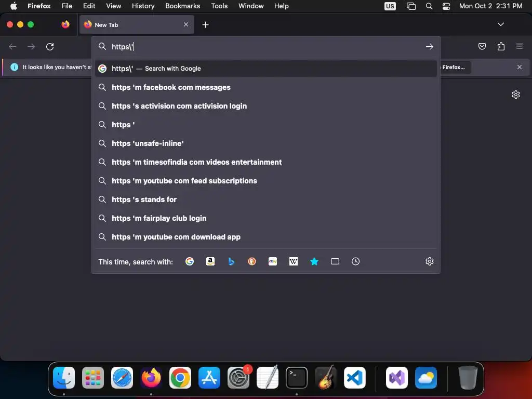
Task: Pick suggestion "https 'm timesofindia com videos entertainment"
Action: click(x=265, y=162)
